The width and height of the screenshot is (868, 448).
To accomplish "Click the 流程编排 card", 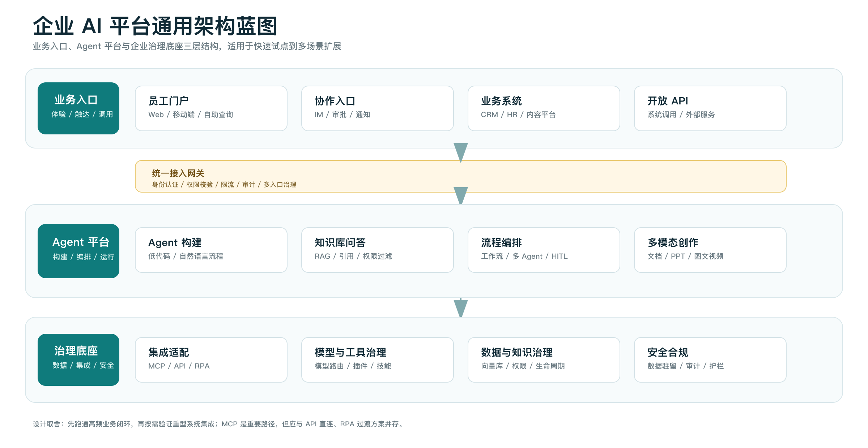I will [544, 250].
